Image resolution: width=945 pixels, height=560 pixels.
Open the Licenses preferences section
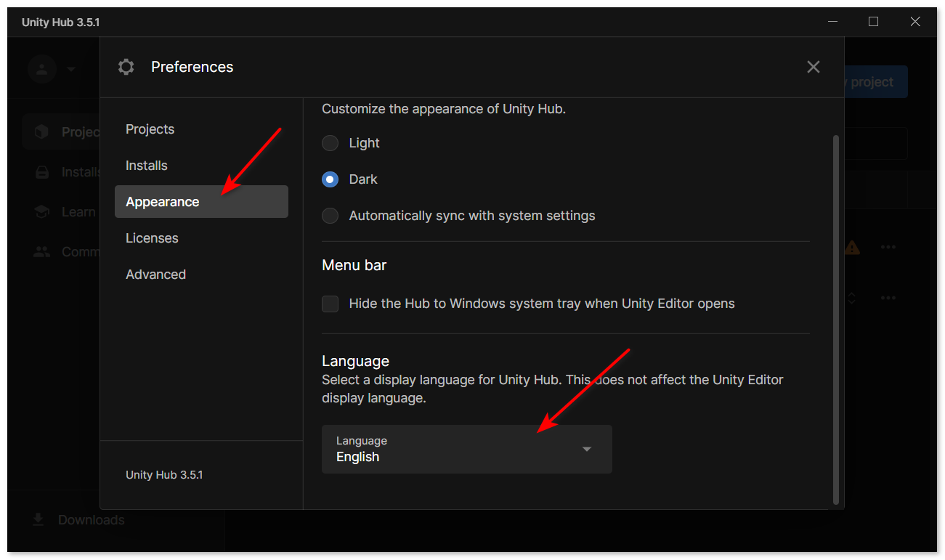(201, 238)
